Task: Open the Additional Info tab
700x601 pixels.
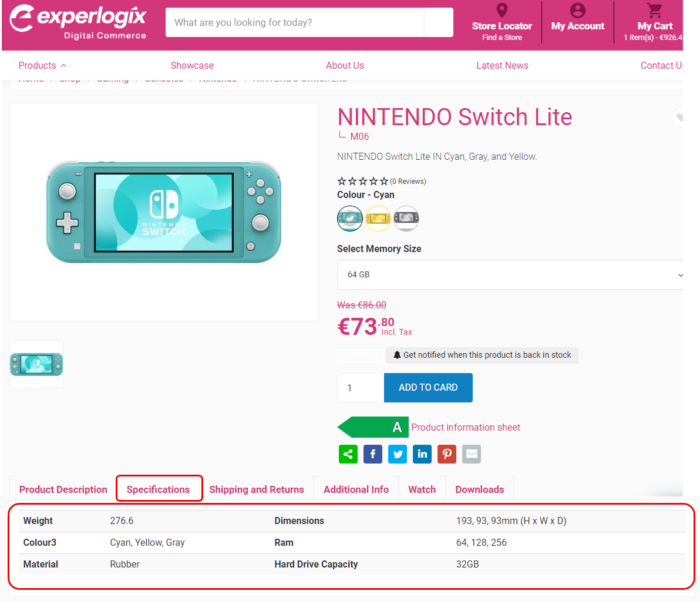Action: pyautogui.click(x=356, y=489)
